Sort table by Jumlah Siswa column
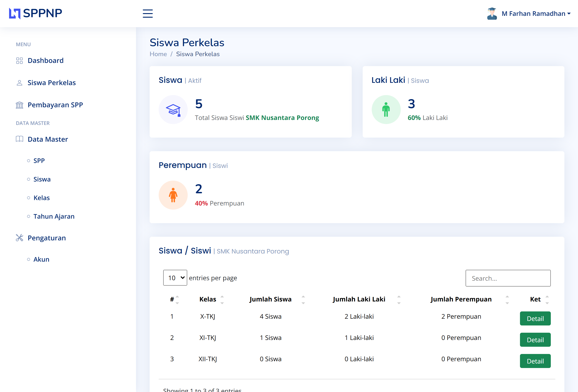Viewport: 578px width, 392px height. tap(270, 299)
